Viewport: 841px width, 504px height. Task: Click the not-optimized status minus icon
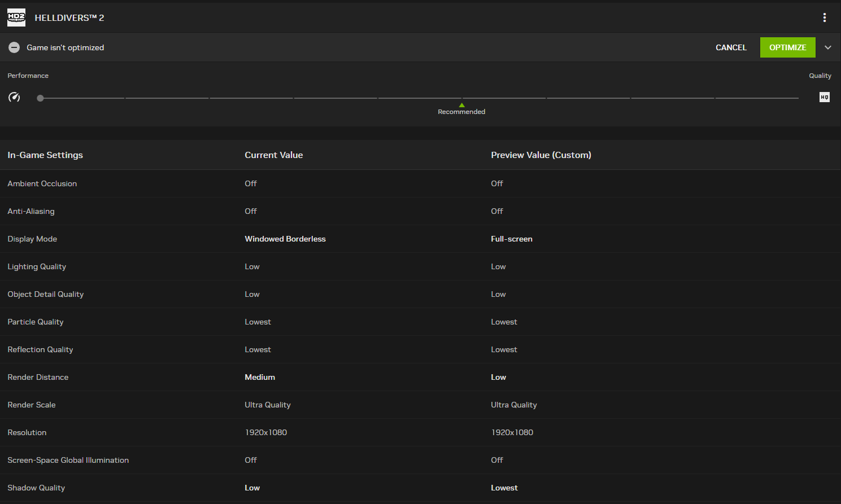pyautogui.click(x=14, y=47)
